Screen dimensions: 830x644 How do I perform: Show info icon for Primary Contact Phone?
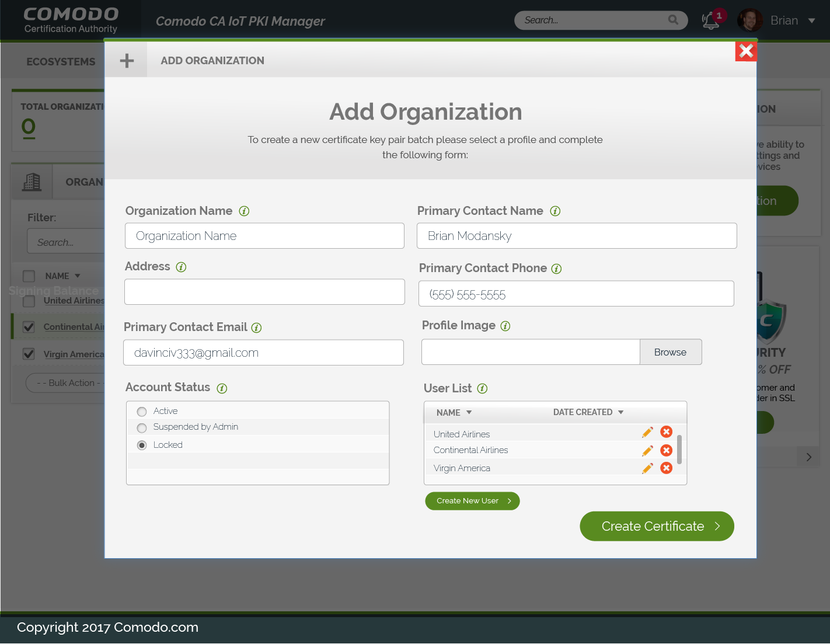pyautogui.click(x=556, y=269)
